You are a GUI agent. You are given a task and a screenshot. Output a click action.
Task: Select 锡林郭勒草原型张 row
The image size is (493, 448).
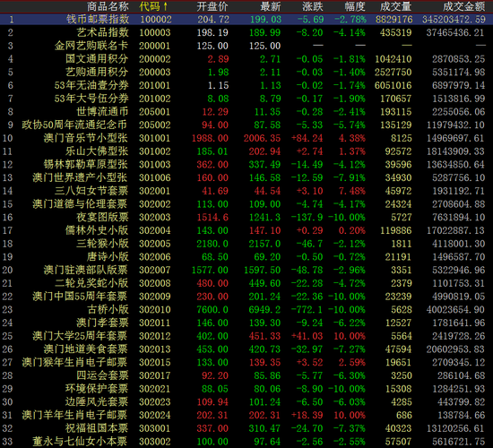point(246,165)
